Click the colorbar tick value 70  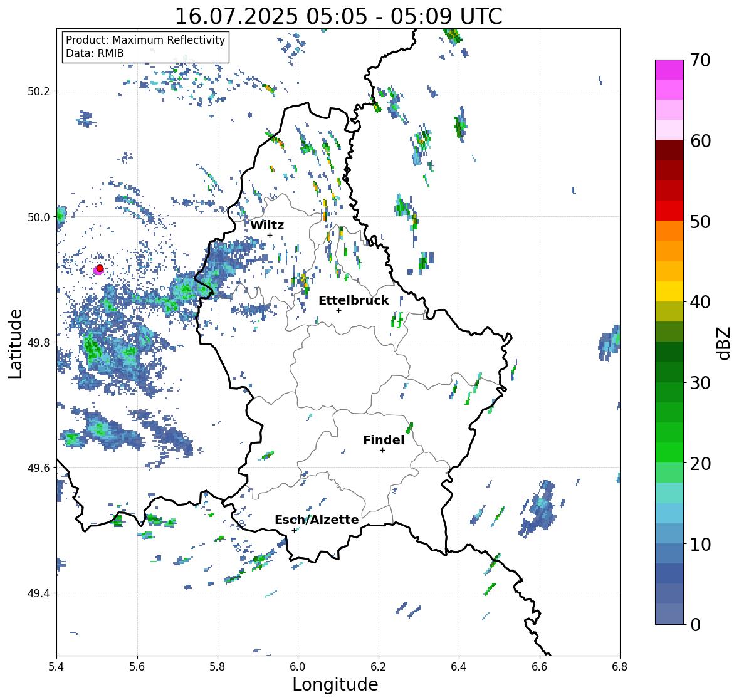click(x=700, y=60)
